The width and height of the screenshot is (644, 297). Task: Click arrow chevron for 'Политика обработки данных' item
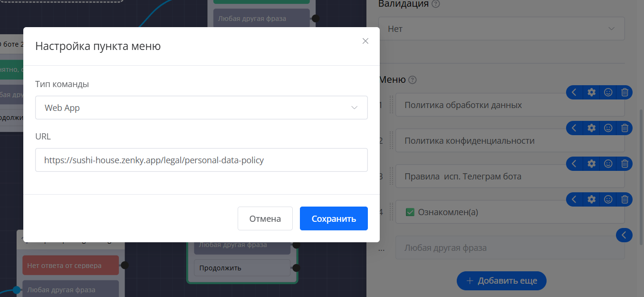coord(574,92)
